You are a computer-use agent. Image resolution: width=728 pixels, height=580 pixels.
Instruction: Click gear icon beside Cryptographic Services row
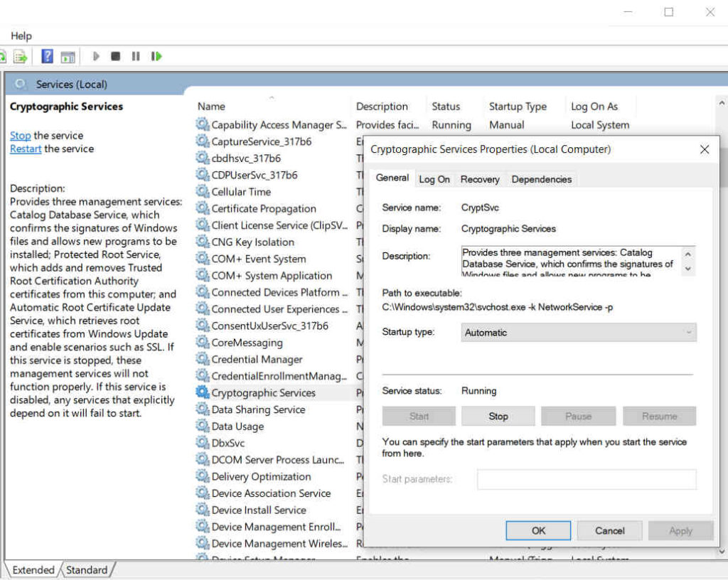(203, 392)
